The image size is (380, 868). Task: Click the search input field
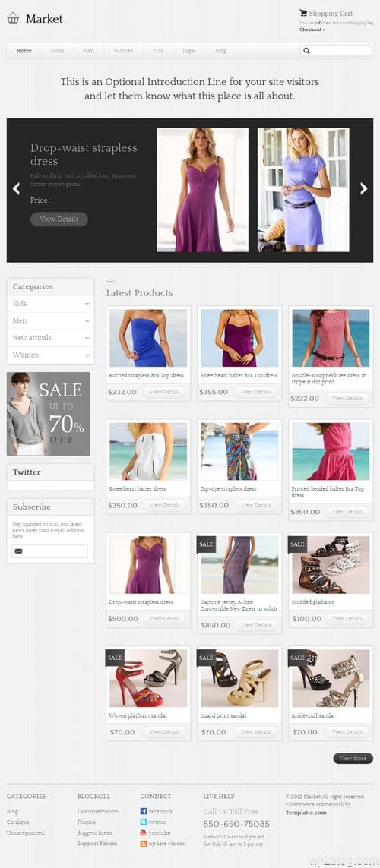pos(336,50)
